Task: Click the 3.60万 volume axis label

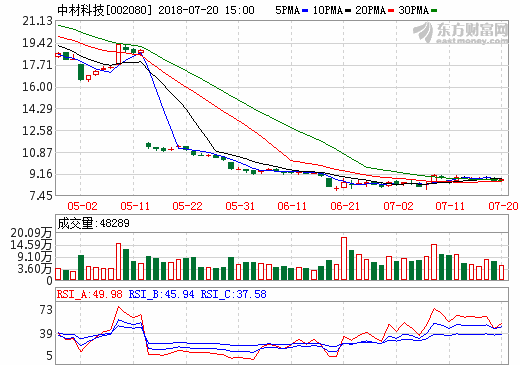Action: point(34,269)
